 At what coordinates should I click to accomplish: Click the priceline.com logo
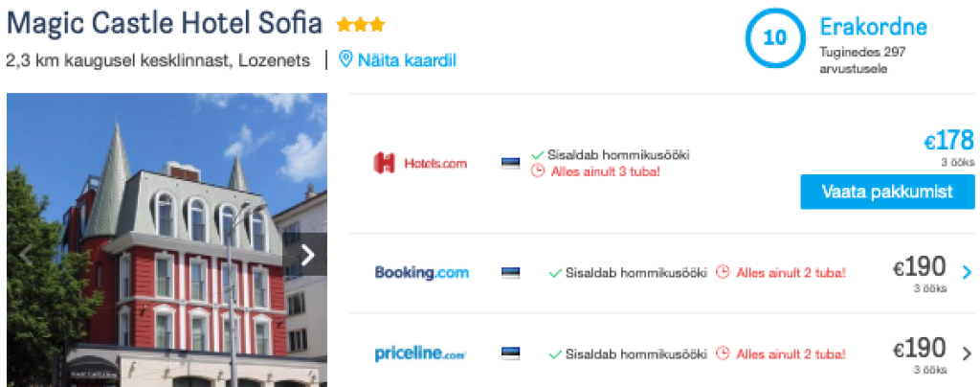420,353
